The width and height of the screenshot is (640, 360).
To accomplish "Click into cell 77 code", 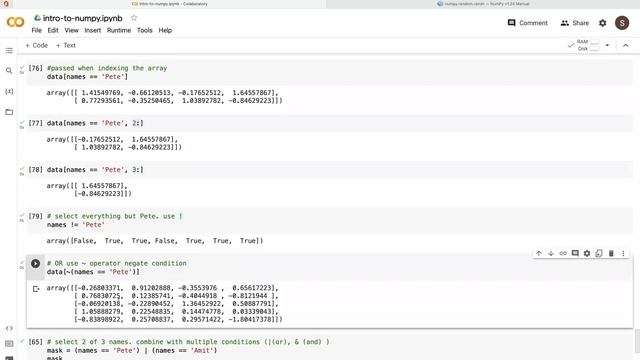I will 95,123.
